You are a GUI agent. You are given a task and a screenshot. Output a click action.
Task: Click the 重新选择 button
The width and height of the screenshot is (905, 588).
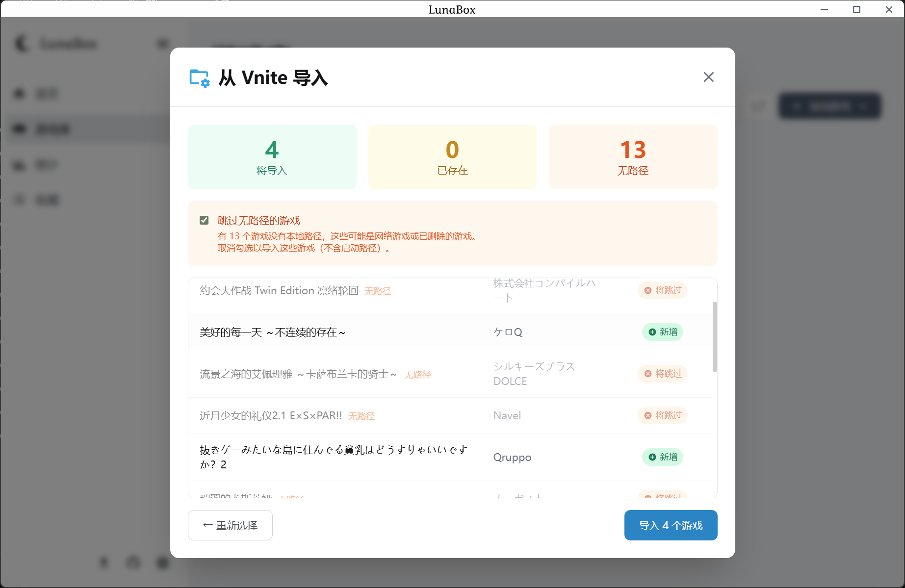pyautogui.click(x=230, y=525)
